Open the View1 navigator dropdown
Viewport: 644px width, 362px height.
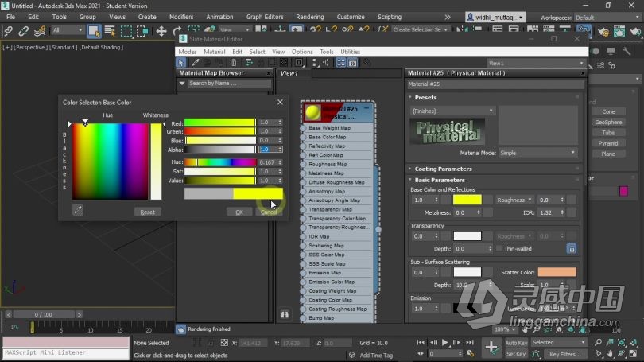[536, 63]
